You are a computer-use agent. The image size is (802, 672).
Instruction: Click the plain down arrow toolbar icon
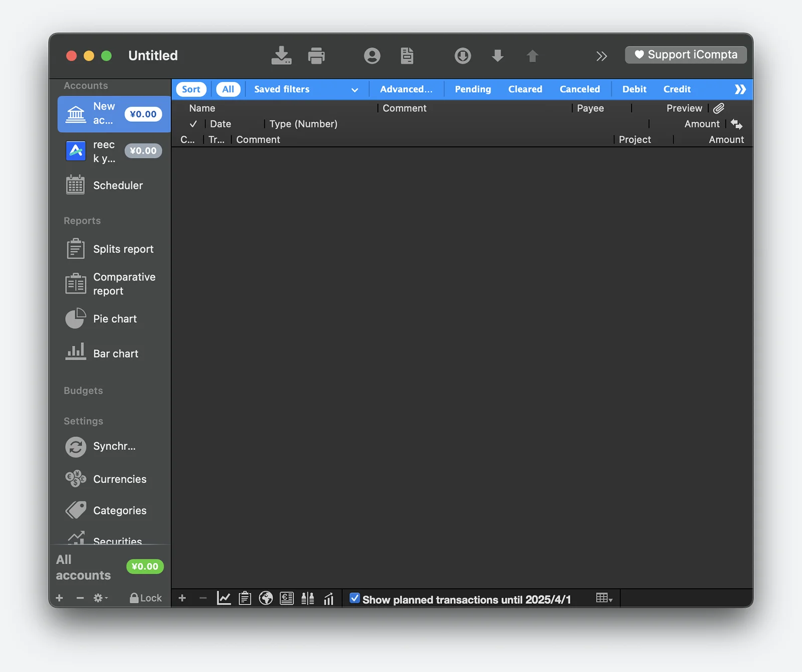click(x=498, y=55)
